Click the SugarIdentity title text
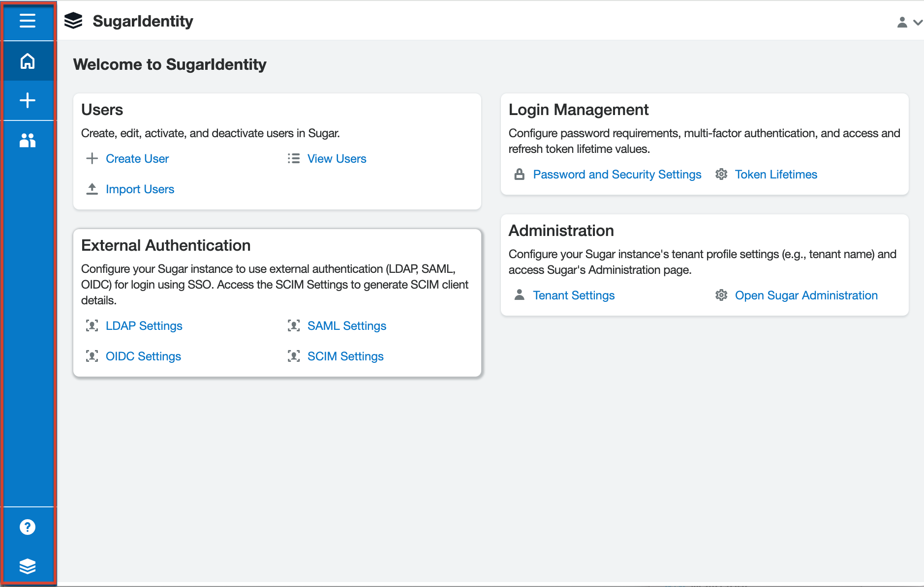 point(143,21)
